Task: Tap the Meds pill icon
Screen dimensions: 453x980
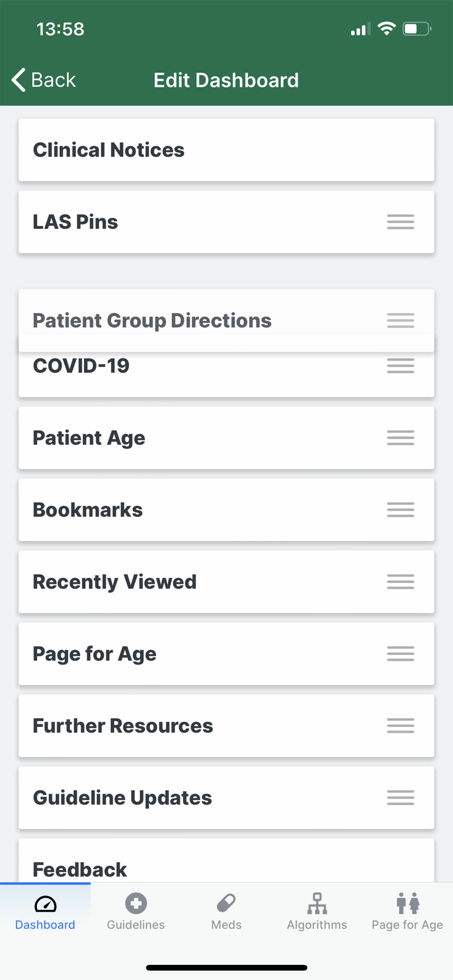Action: click(226, 903)
